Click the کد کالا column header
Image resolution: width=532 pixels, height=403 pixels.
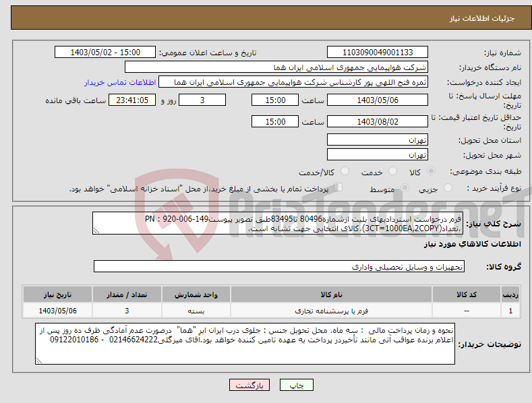[466, 294]
